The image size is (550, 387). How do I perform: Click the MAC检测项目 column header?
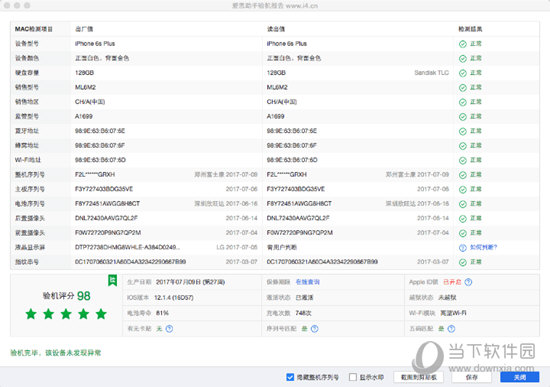pos(34,29)
